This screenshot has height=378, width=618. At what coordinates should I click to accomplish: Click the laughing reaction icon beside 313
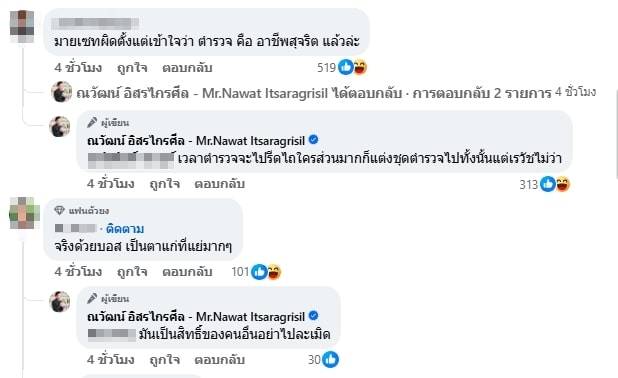(562, 184)
